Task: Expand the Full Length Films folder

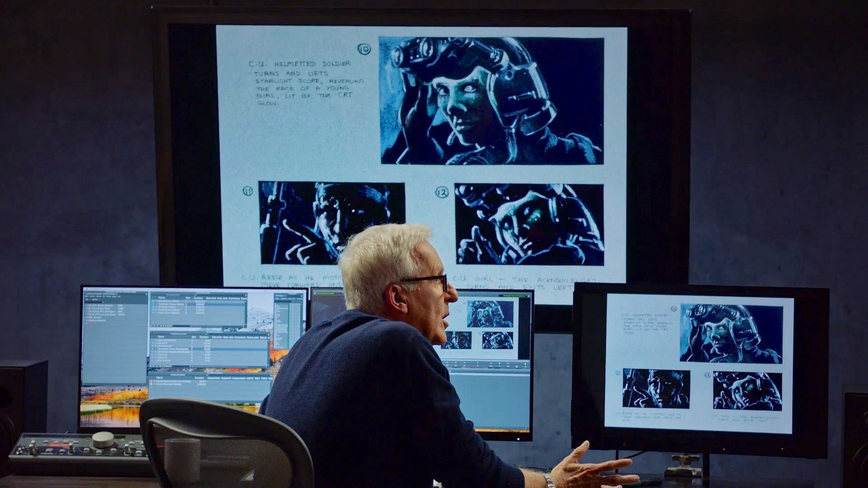Action: tap(87, 308)
